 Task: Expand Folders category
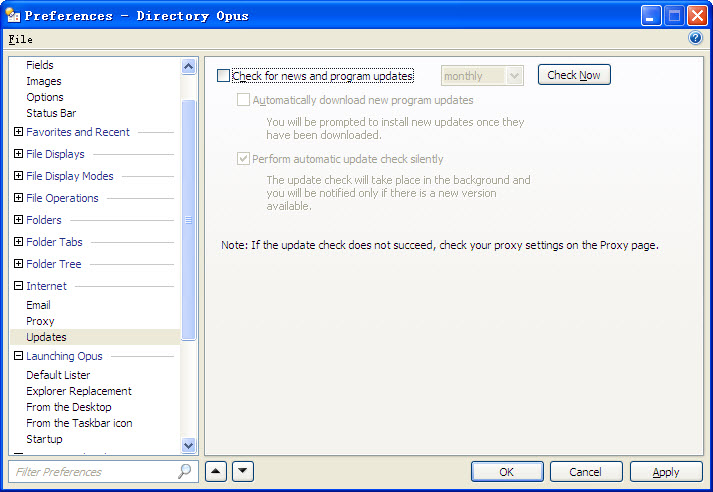pos(18,220)
